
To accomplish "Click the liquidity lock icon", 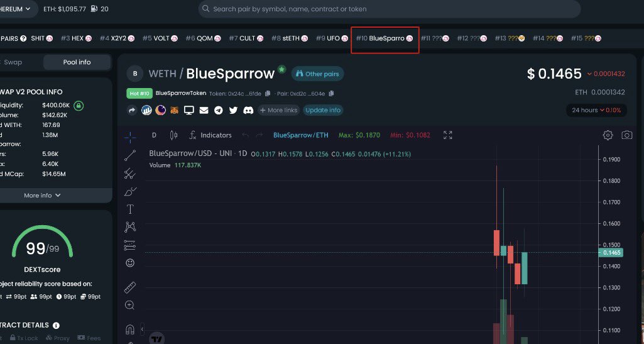I will [x=79, y=106].
